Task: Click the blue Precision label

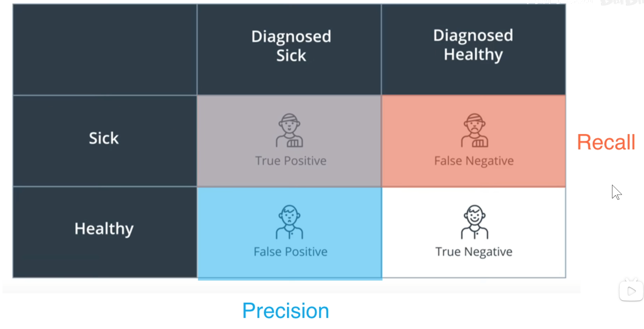Action: coord(286,311)
